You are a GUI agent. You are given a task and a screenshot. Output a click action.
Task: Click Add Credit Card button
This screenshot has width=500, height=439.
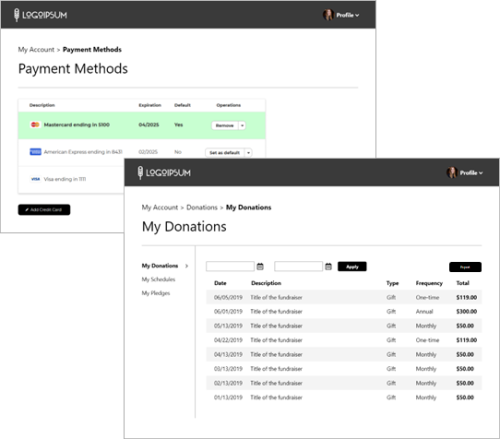coord(44,210)
